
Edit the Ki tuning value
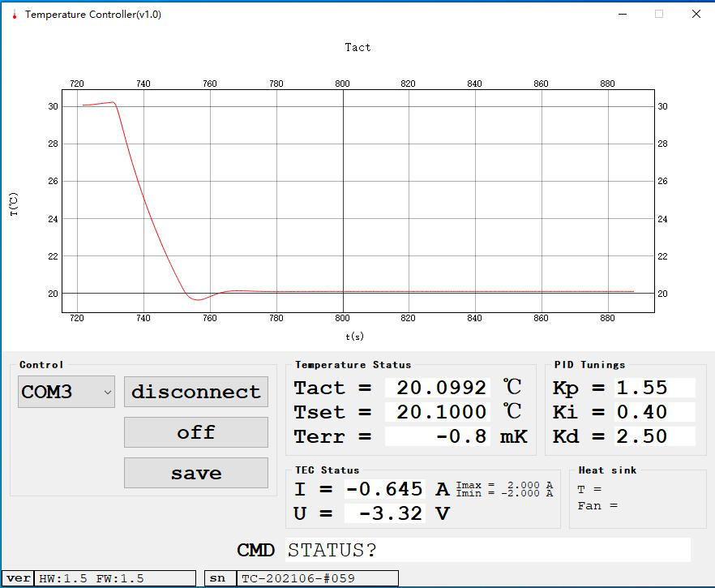tap(653, 412)
